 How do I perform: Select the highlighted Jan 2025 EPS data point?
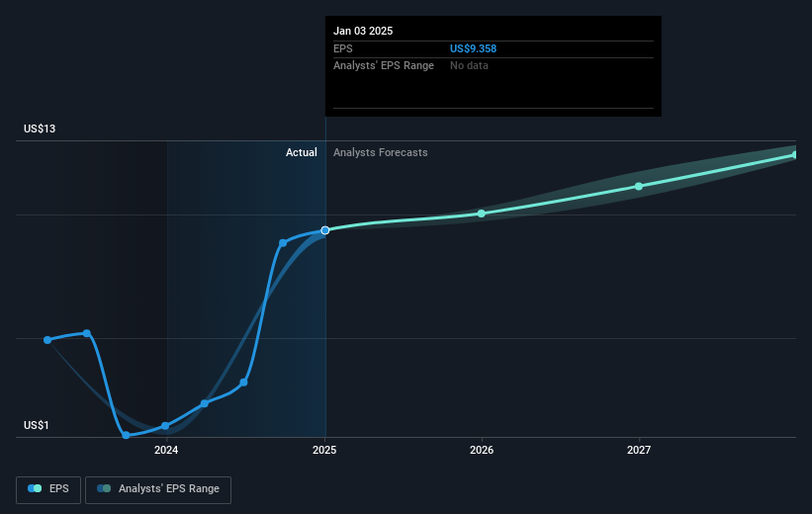[324, 230]
